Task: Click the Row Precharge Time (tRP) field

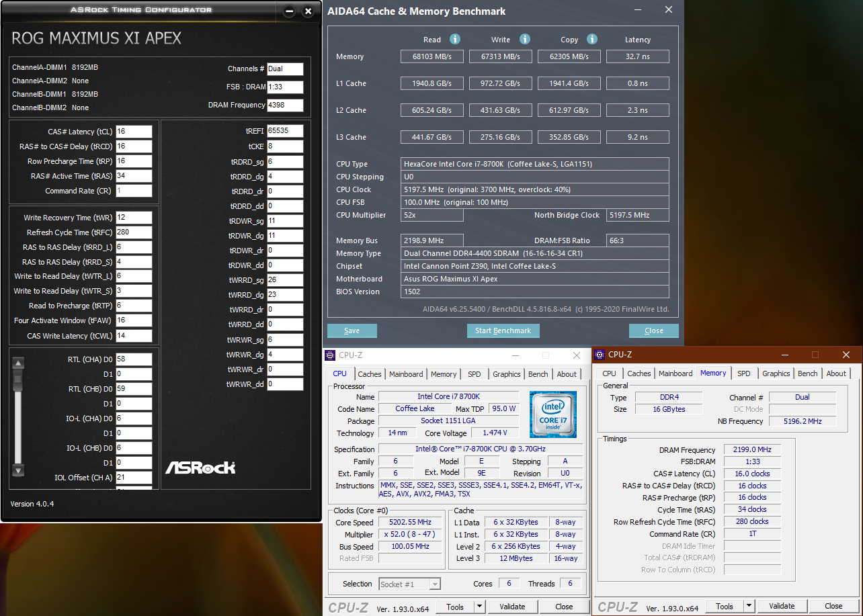Action: tap(134, 161)
